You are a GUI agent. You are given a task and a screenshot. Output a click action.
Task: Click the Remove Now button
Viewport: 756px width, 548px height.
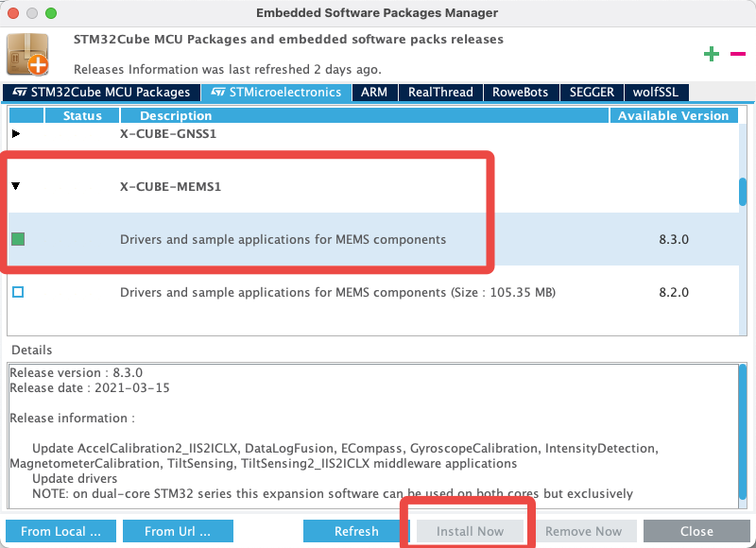pyautogui.click(x=583, y=531)
